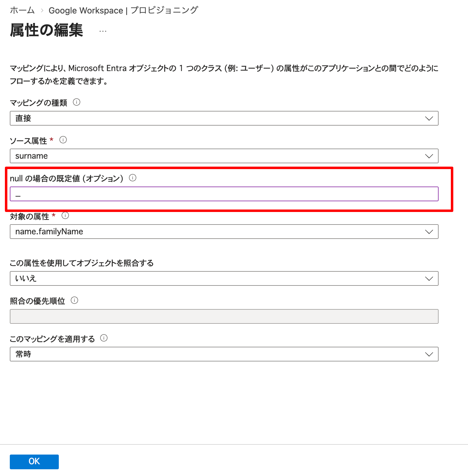Screen dimensions: 468x476
Task: Open the マッピングの種類 info tooltip icon
Action: (x=77, y=103)
